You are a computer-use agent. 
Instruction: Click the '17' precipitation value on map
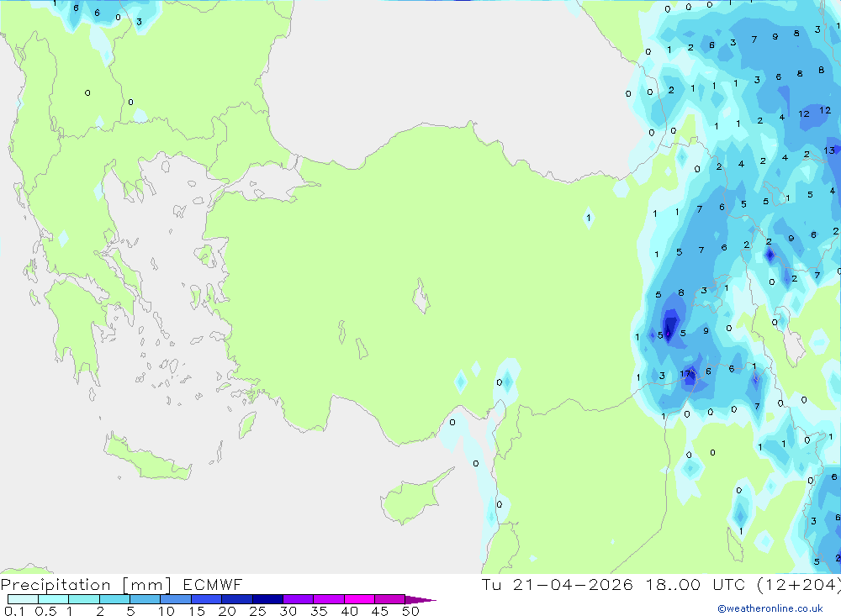[685, 374]
